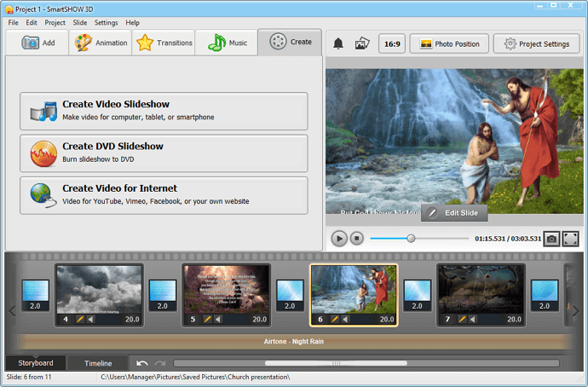Stop the slideshow preview
Image resolution: width=588 pixels, height=387 pixels.
coord(356,238)
